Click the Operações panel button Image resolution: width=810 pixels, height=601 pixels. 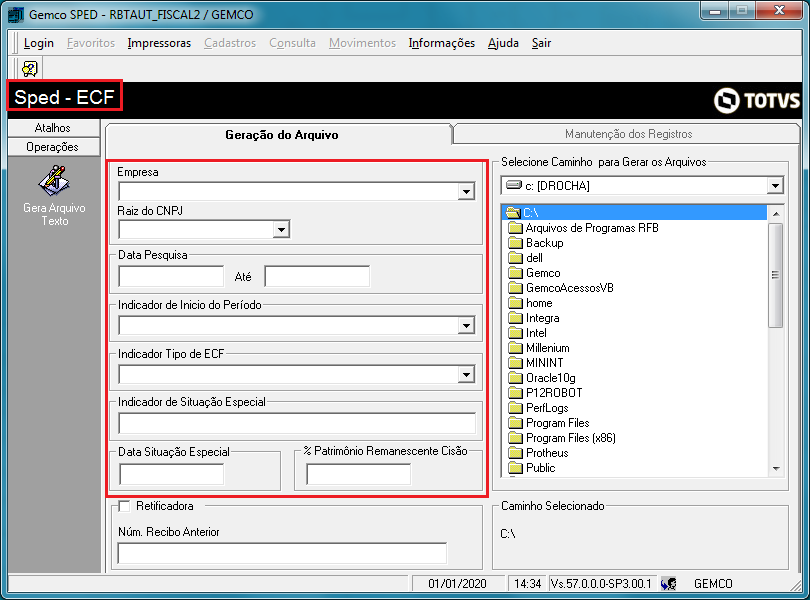[x=53, y=147]
